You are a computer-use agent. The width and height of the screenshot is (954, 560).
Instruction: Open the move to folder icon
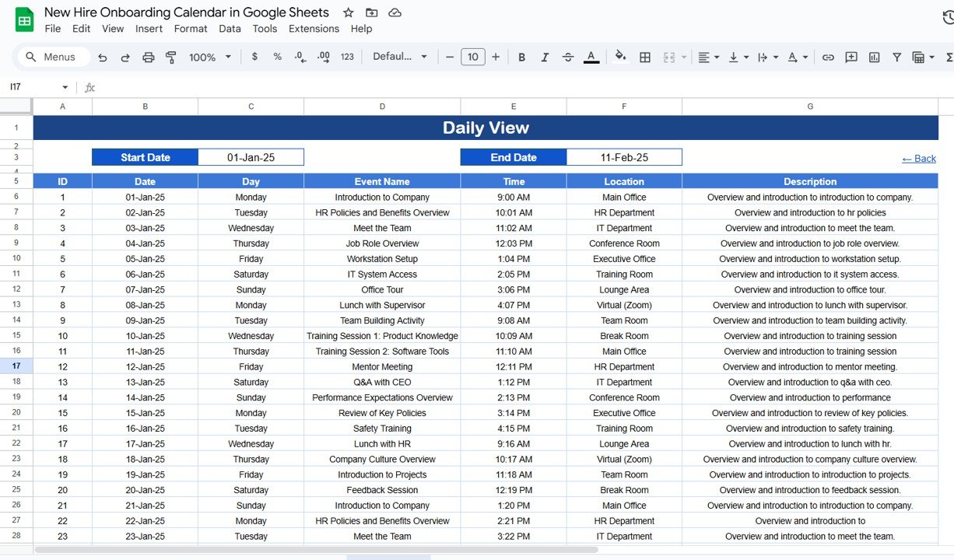(x=371, y=12)
